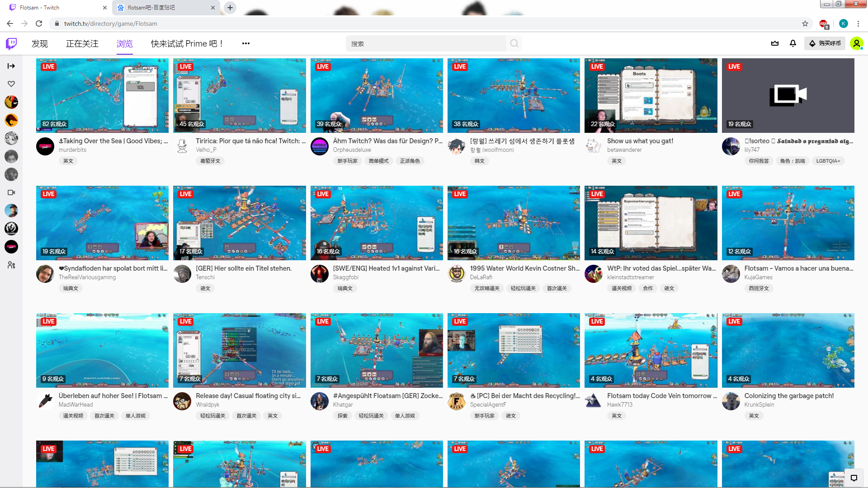Click the sidebar video camera icon

[11, 192]
